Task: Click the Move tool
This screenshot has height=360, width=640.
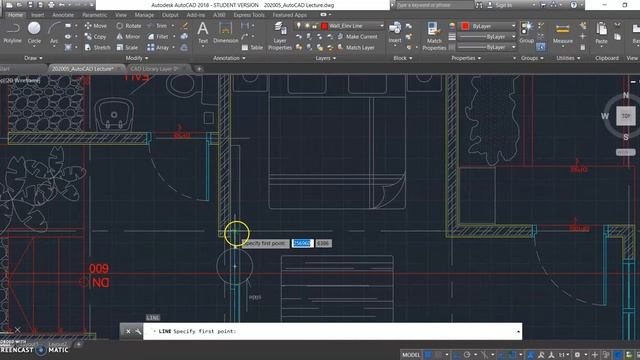Action: [x=96, y=26]
